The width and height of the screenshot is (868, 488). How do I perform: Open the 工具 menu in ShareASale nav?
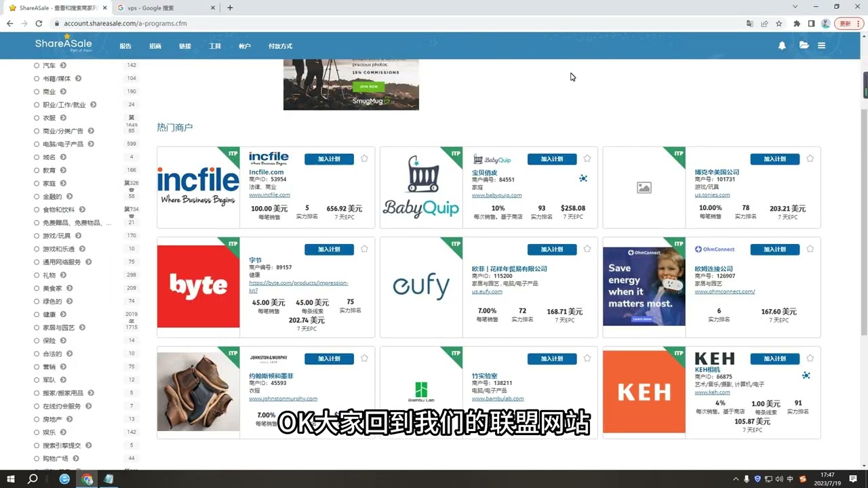point(215,46)
